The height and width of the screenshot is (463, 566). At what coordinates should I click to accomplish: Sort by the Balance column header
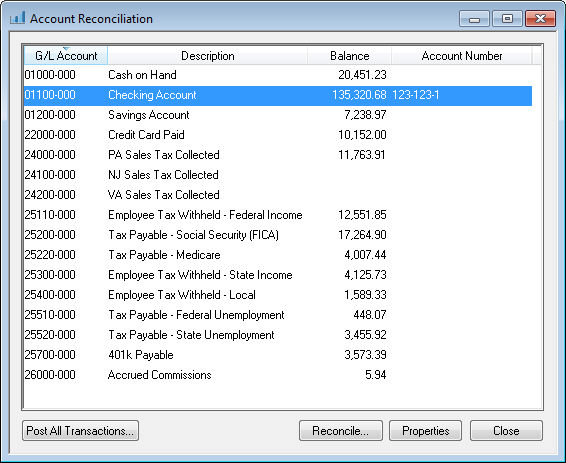pos(349,56)
